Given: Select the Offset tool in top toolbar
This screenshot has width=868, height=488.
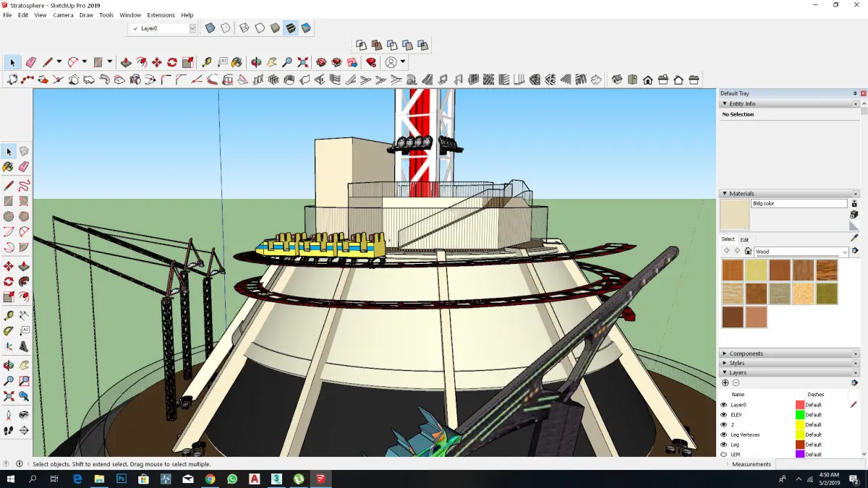Looking at the screenshot, I should (141, 62).
